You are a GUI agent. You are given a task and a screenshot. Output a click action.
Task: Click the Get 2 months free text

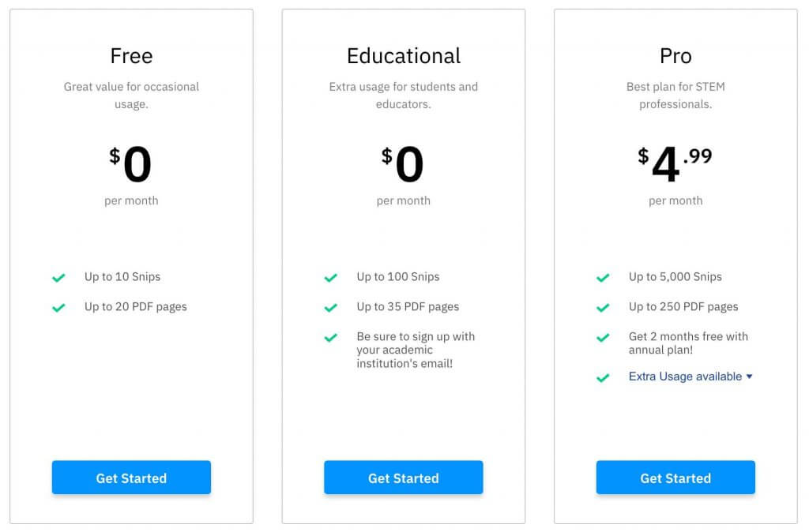[688, 343]
